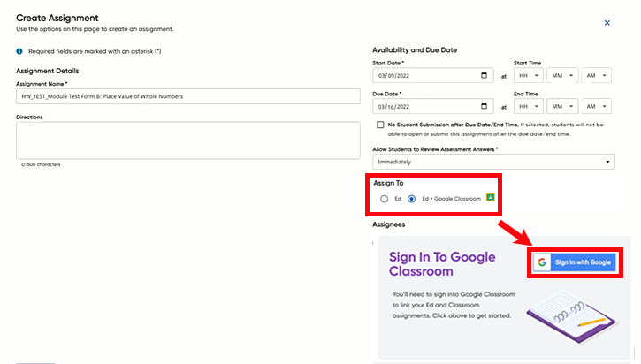
Task: Open the Start Date calendar picker icon
Action: point(484,76)
